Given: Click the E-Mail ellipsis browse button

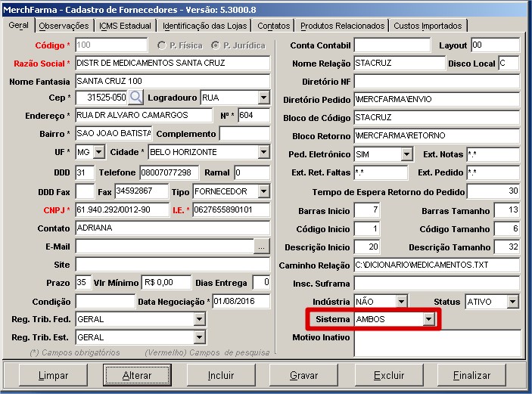Looking at the screenshot, I should (x=262, y=247).
